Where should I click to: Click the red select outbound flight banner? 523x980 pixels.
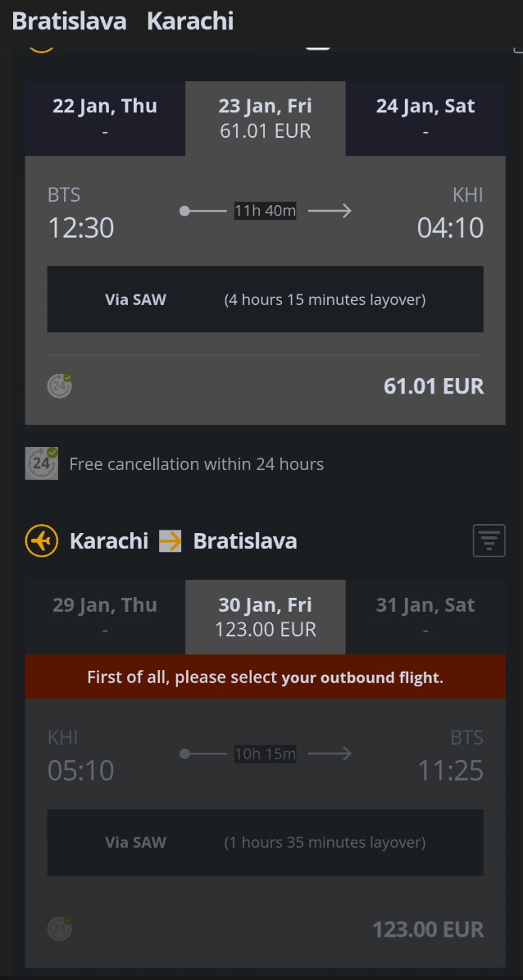coord(265,677)
